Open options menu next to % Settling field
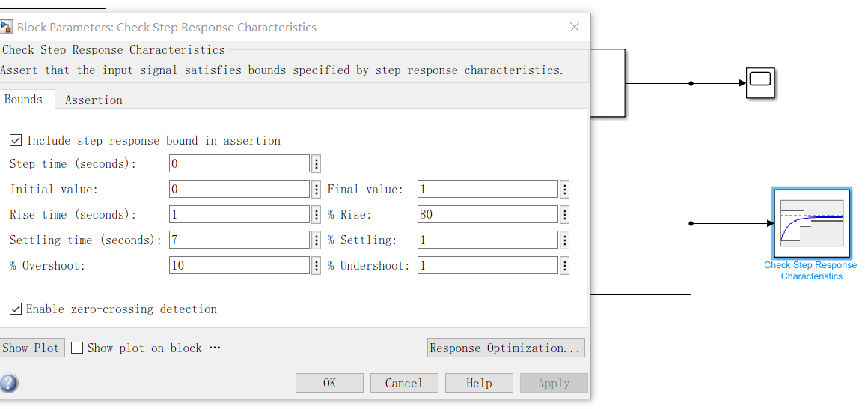 coord(564,240)
